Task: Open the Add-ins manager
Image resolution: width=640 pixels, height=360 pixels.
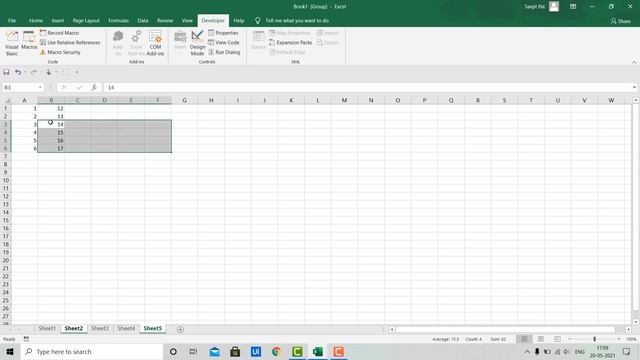Action: tap(118, 43)
